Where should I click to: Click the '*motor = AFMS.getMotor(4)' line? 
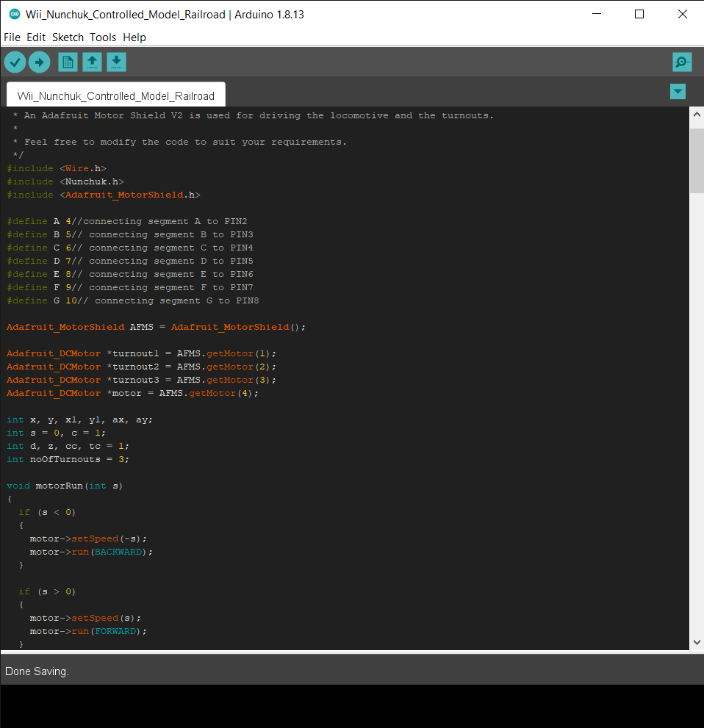click(132, 393)
